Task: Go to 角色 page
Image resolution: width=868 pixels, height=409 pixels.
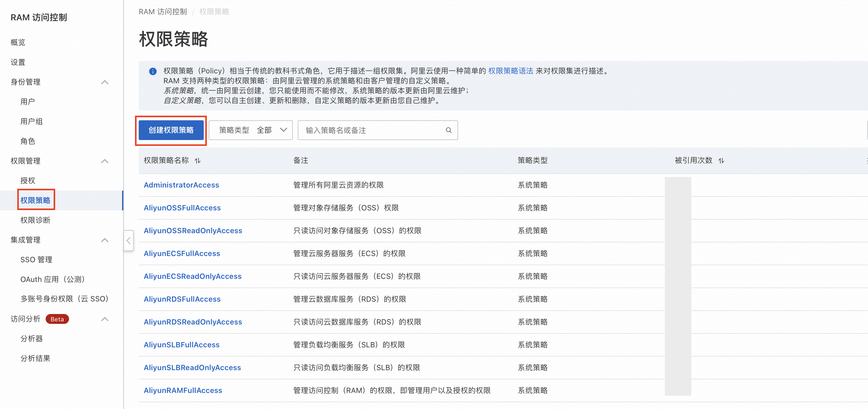Action: [28, 141]
